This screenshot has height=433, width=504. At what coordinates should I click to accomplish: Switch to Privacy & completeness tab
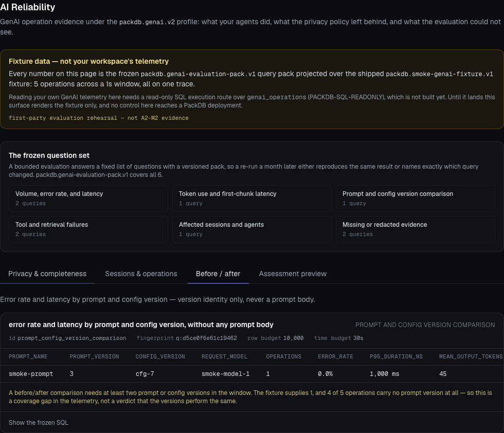pos(47,274)
